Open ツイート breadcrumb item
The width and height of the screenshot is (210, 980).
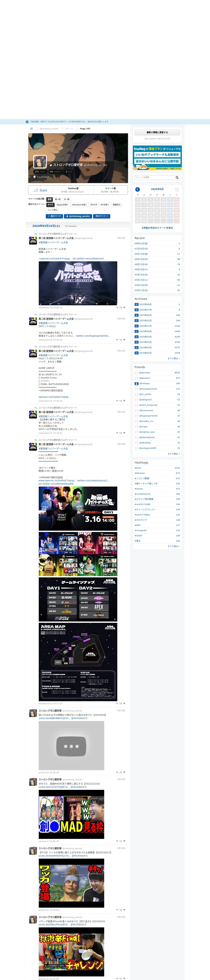(69, 129)
